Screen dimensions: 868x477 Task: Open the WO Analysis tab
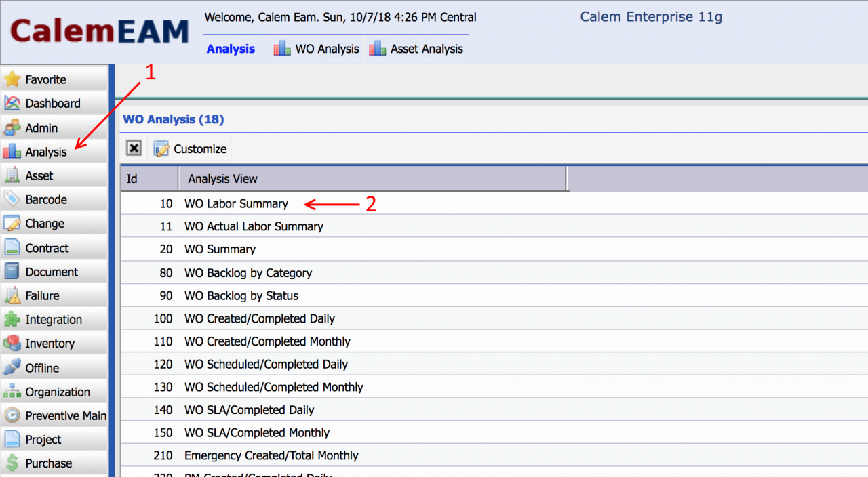(317, 49)
